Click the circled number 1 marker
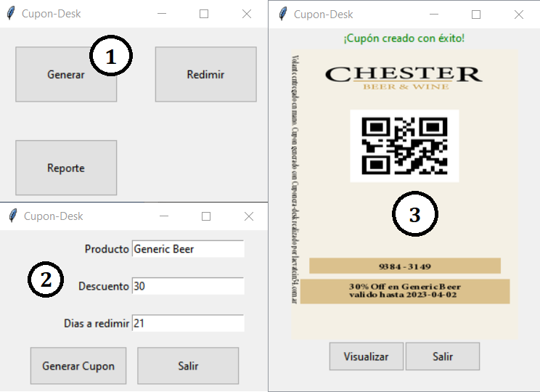The image size is (540, 392). [110, 58]
